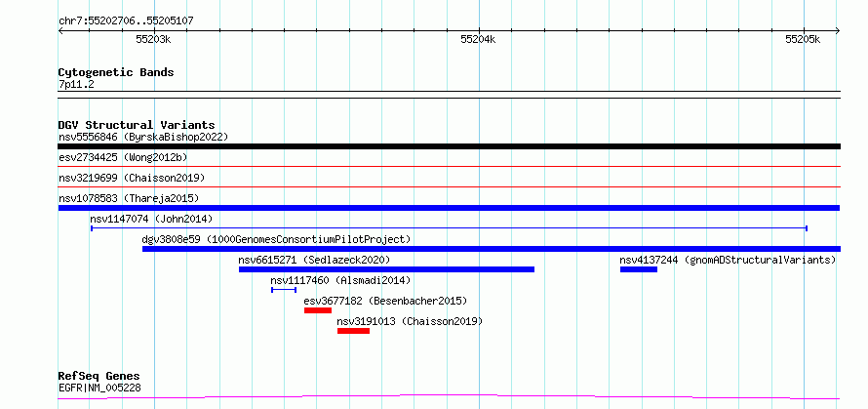Click the red nsv3219699 variant line

pyautogui.click(x=449, y=186)
